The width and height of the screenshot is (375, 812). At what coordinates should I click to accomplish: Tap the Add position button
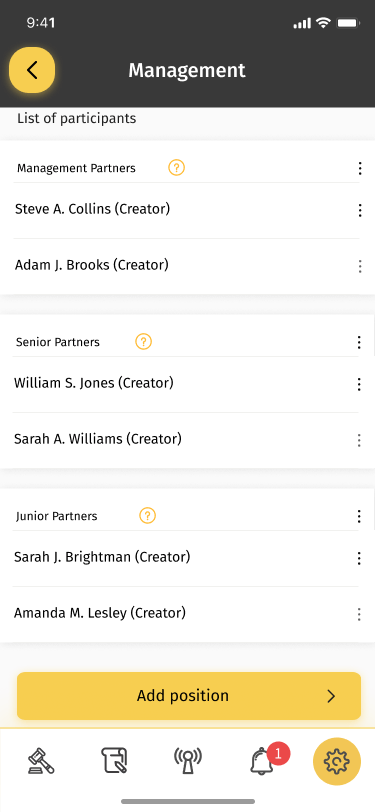[189, 696]
